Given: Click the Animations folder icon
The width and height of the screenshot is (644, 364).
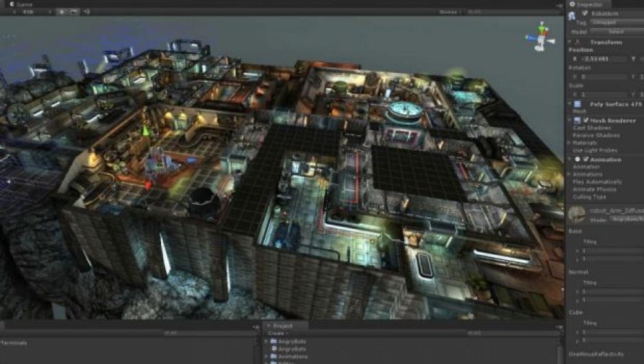Looking at the screenshot, I should (x=273, y=356).
